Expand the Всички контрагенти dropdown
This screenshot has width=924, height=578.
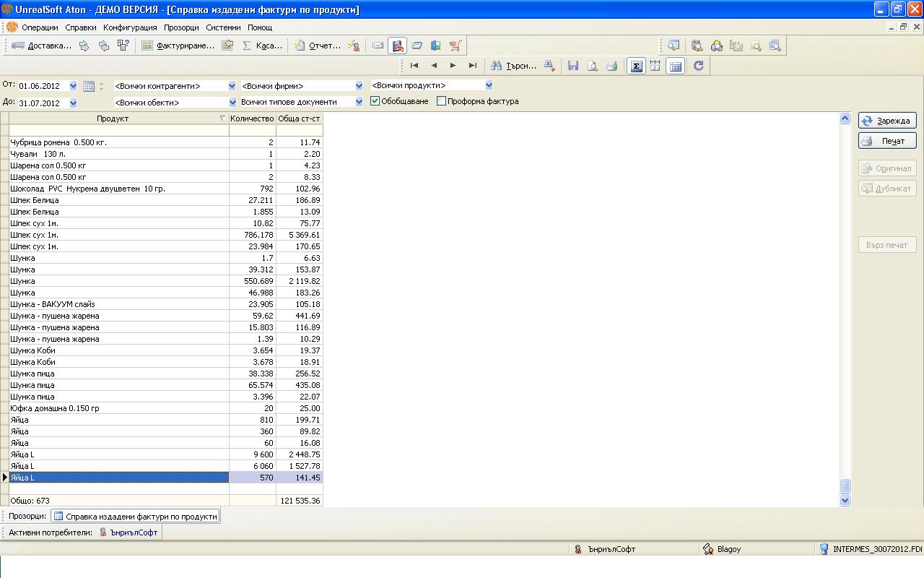pos(232,86)
